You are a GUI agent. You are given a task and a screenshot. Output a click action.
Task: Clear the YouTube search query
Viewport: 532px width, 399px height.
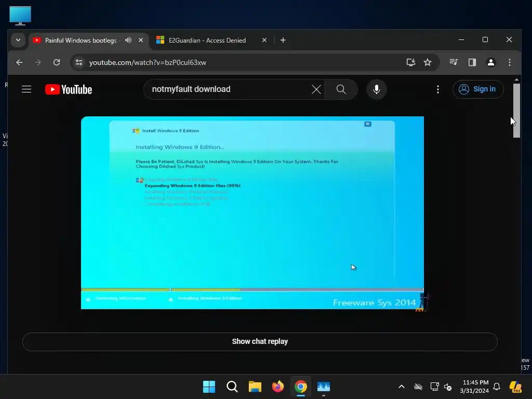pyautogui.click(x=316, y=89)
